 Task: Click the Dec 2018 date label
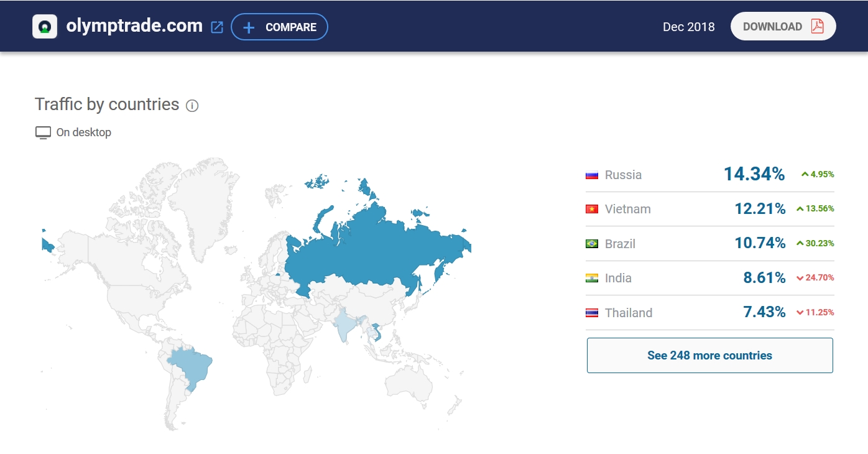pyautogui.click(x=689, y=27)
